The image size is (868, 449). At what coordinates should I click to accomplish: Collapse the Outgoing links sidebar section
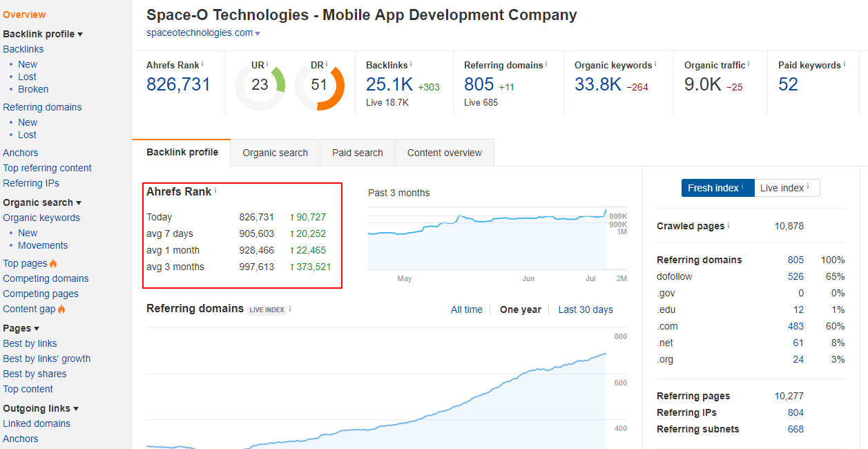point(41,408)
